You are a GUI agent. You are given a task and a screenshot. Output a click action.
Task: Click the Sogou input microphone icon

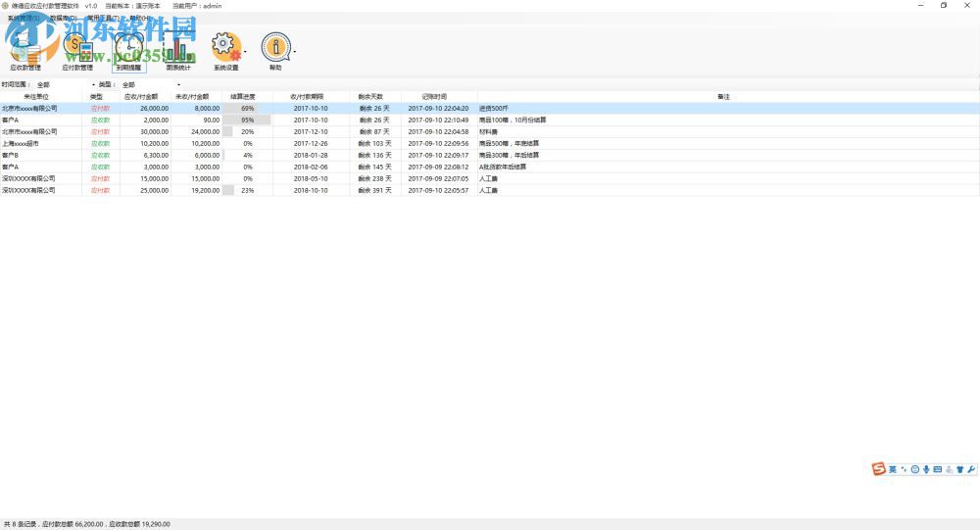pyautogui.click(x=926, y=470)
